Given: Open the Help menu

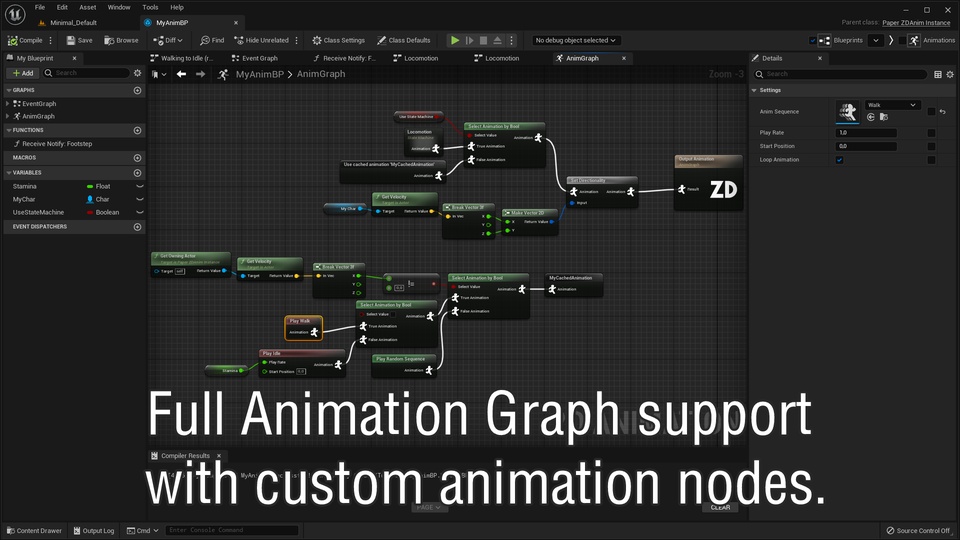Looking at the screenshot, I should [177, 7].
